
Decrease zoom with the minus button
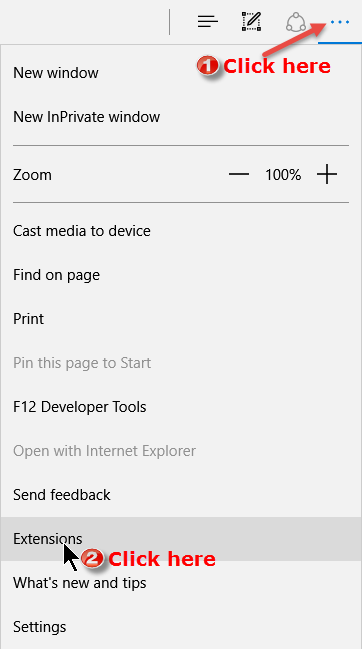click(x=239, y=175)
